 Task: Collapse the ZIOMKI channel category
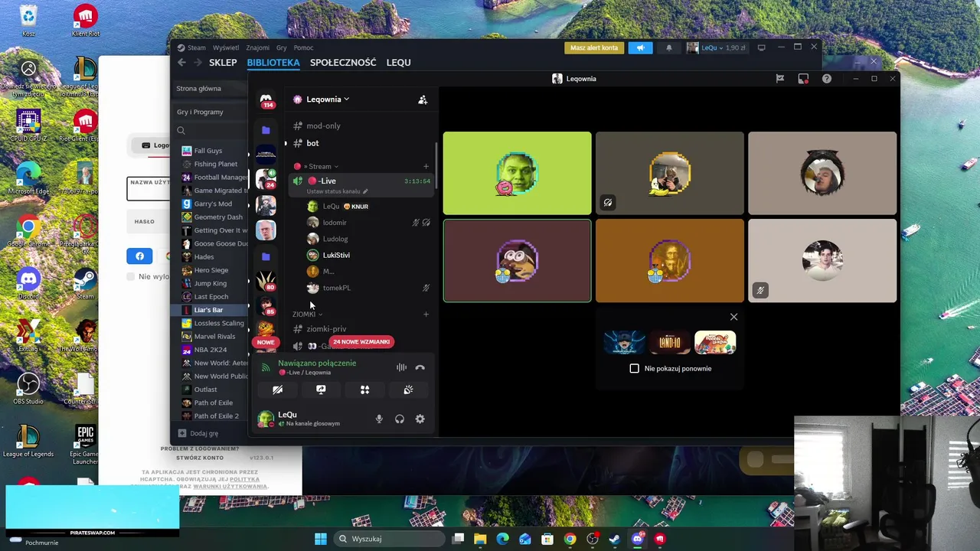coord(306,314)
